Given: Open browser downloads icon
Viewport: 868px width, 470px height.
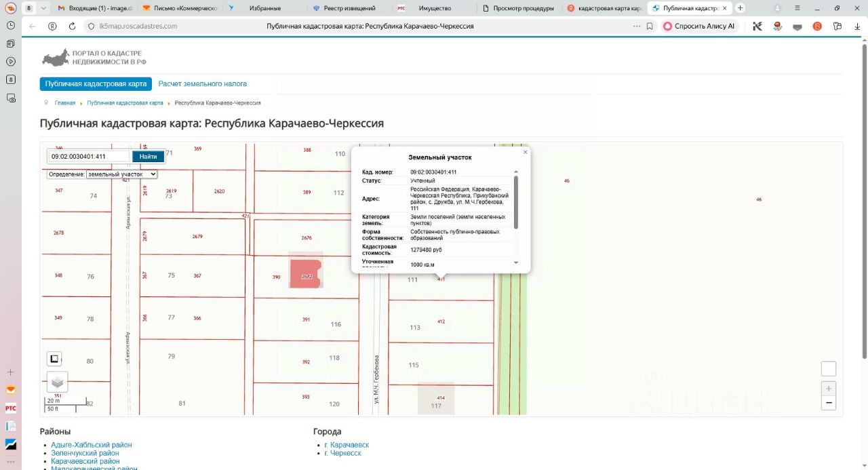Looking at the screenshot, I should (857, 26).
